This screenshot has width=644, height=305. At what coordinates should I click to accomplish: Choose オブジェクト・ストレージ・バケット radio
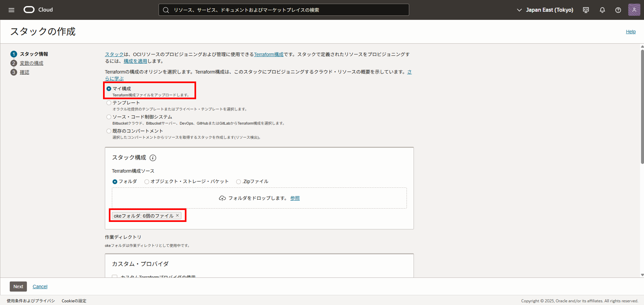[147, 182]
